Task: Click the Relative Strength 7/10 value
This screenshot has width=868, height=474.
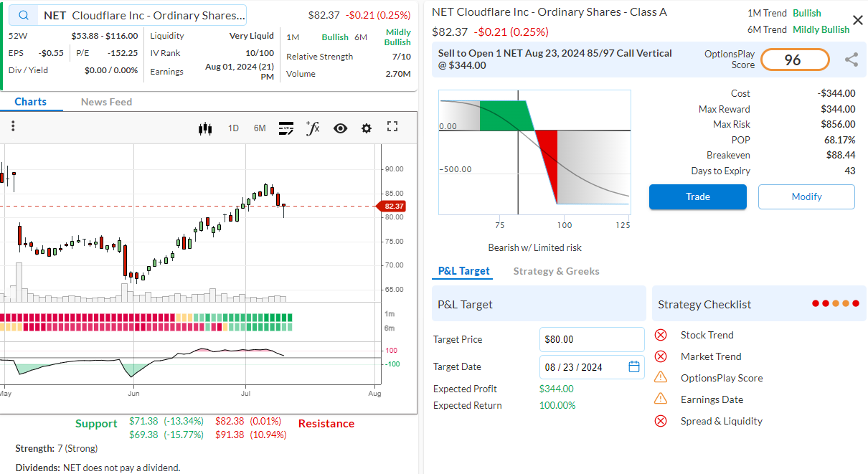Action: tap(401, 57)
